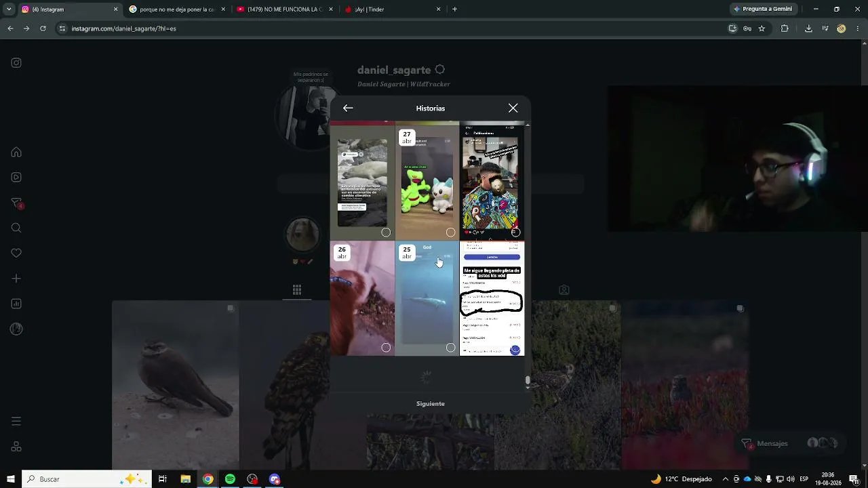Select the seal article story circle

[386, 232]
